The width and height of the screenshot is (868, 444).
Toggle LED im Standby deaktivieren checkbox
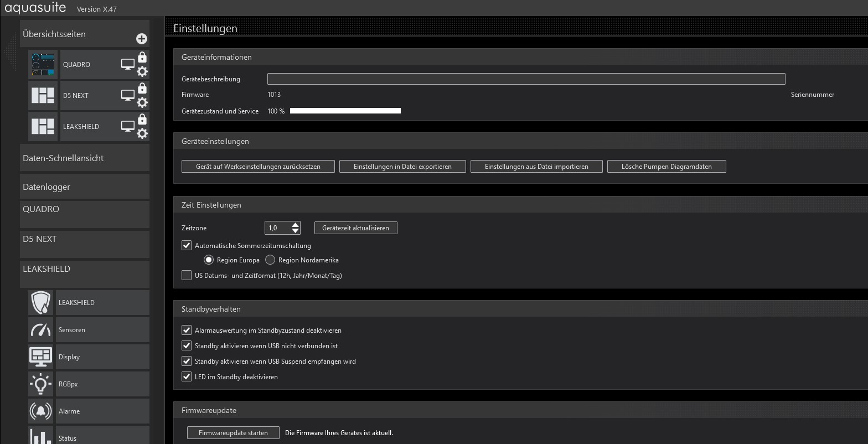[x=187, y=376]
